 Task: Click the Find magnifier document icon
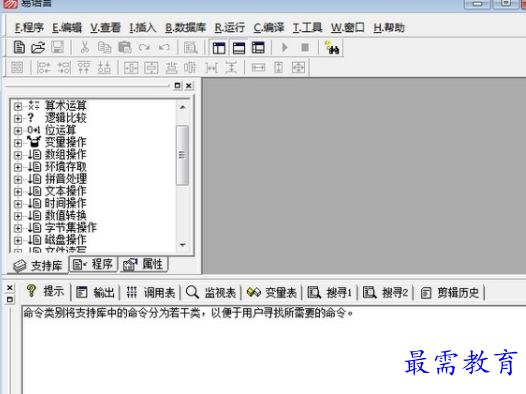(191, 48)
